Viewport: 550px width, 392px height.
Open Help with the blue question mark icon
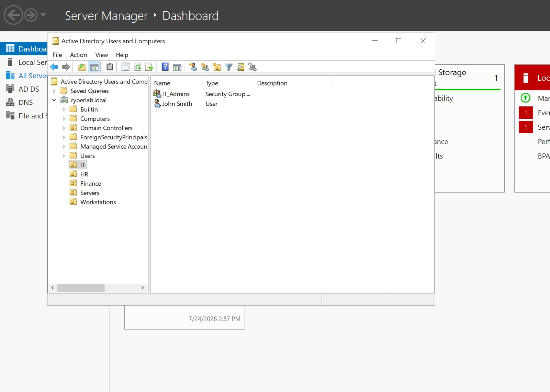tap(165, 67)
